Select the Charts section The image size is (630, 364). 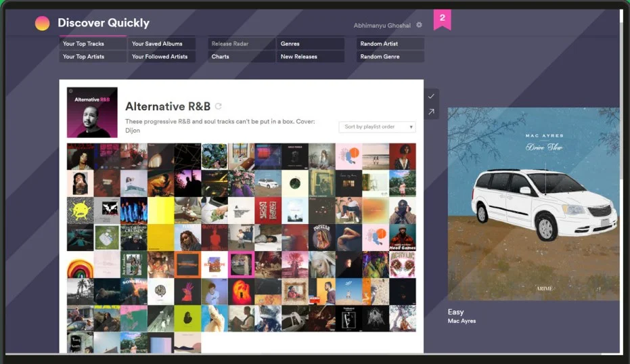(241, 57)
